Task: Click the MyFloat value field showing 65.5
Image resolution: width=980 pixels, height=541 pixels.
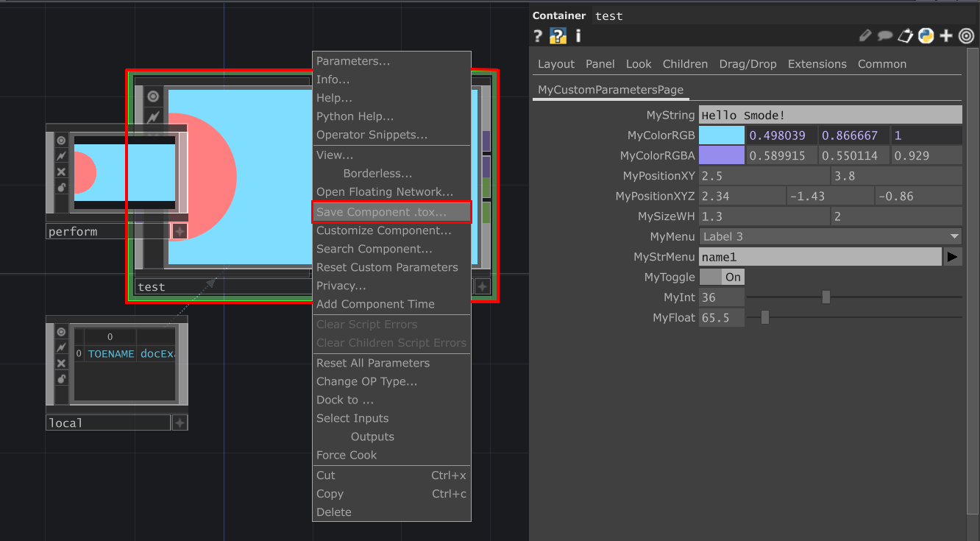Action: 722,317
